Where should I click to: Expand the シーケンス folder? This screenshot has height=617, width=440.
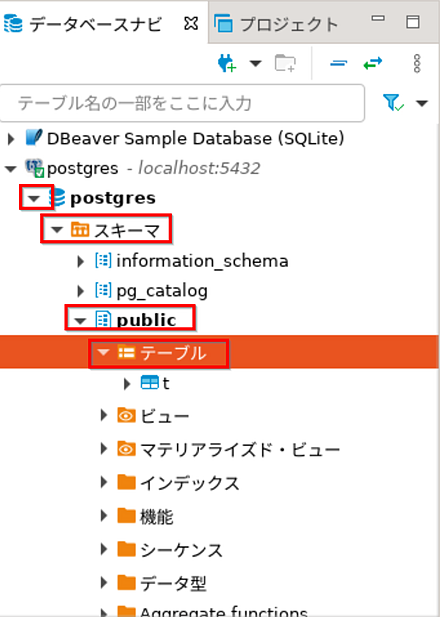click(x=104, y=549)
